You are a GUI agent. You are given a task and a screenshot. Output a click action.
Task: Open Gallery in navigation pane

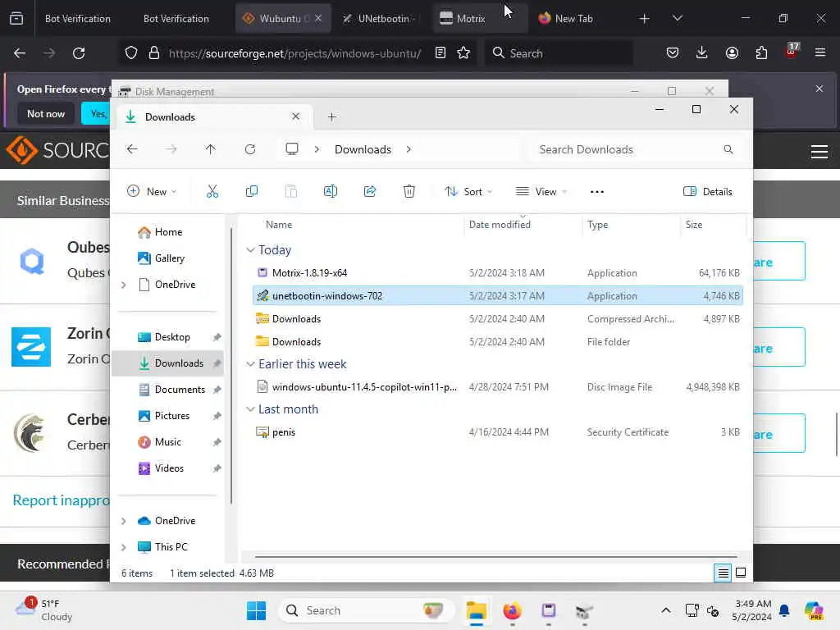(x=161, y=258)
